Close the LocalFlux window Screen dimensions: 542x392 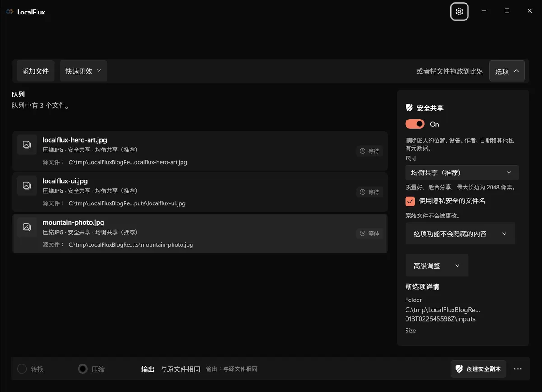[530, 11]
